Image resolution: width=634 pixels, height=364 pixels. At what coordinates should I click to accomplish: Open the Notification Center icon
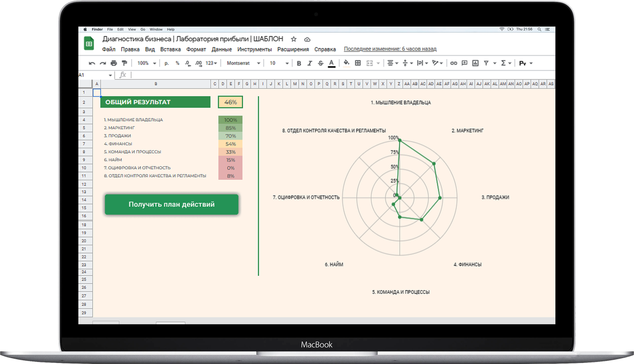tap(547, 29)
